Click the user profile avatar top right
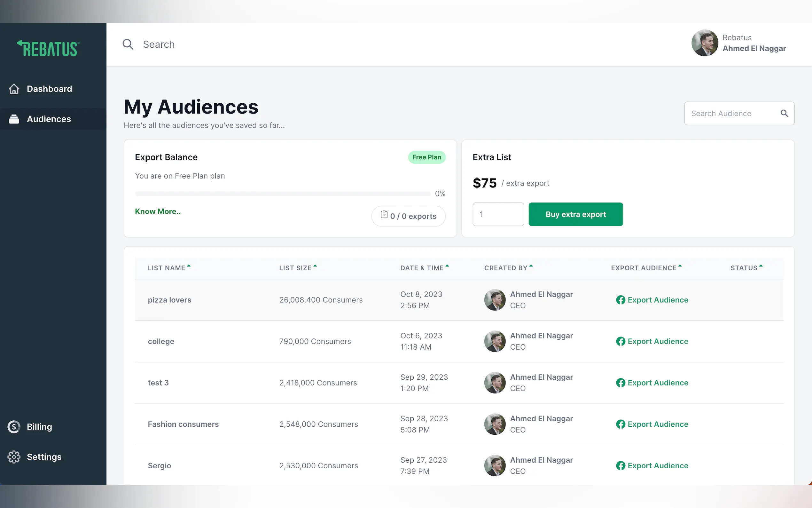Screen dimensions: 812x508 pyautogui.click(x=704, y=43)
